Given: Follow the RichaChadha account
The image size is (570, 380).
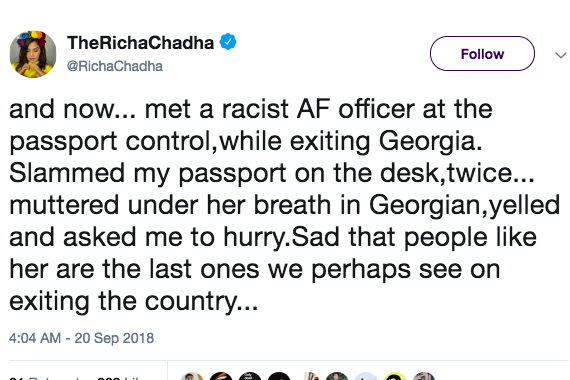Looking at the screenshot, I should 482,53.
